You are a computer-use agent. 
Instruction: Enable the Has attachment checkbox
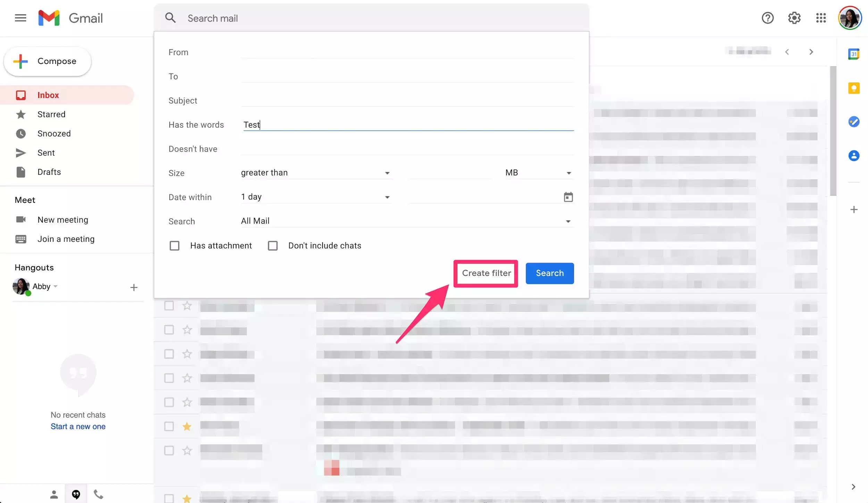[x=174, y=246]
